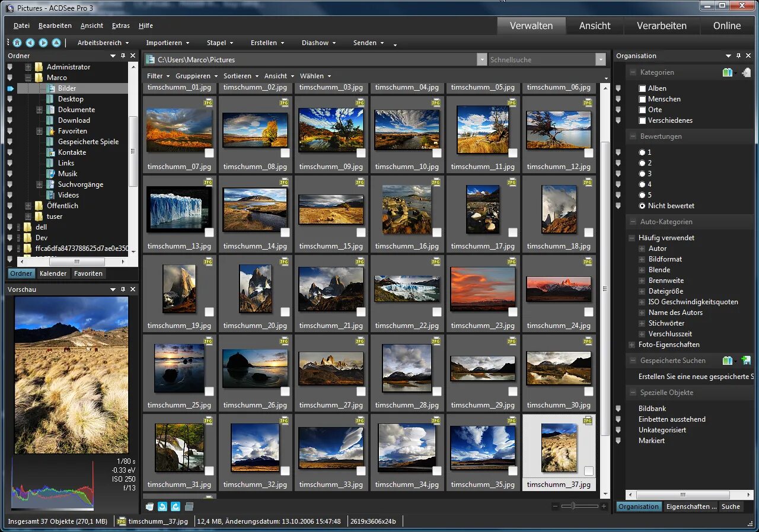Pin the Organisation panel
Viewport: 759px width, 532px height.
point(739,56)
